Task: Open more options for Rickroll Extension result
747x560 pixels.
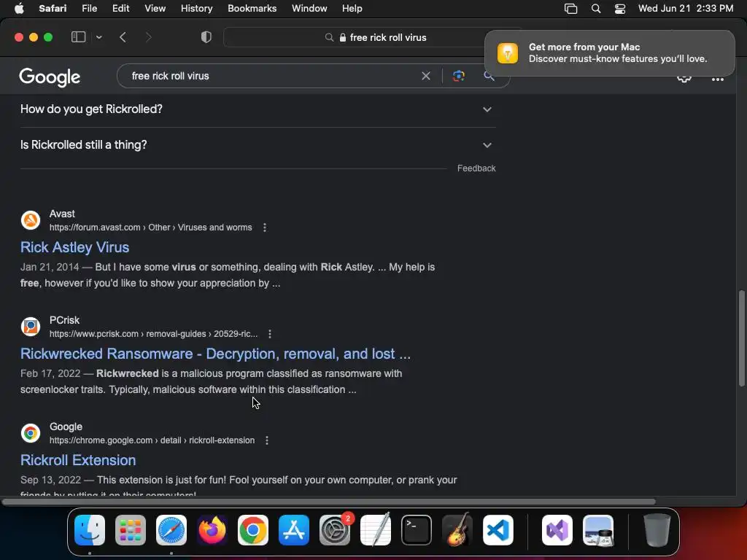Action: [267, 440]
